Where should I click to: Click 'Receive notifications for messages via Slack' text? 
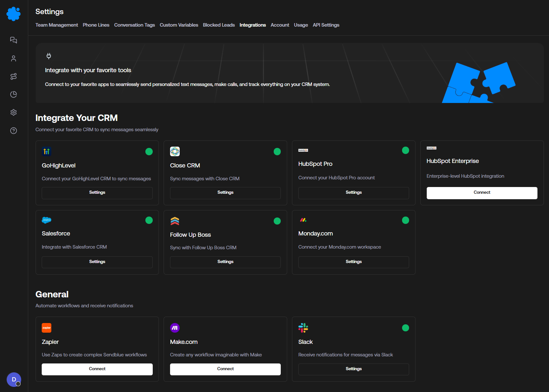[346, 355]
